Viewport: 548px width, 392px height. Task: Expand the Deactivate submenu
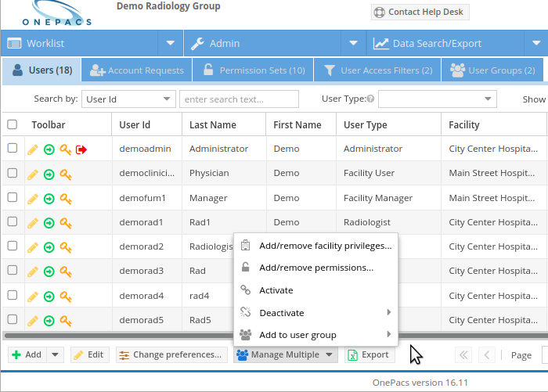tap(315, 313)
